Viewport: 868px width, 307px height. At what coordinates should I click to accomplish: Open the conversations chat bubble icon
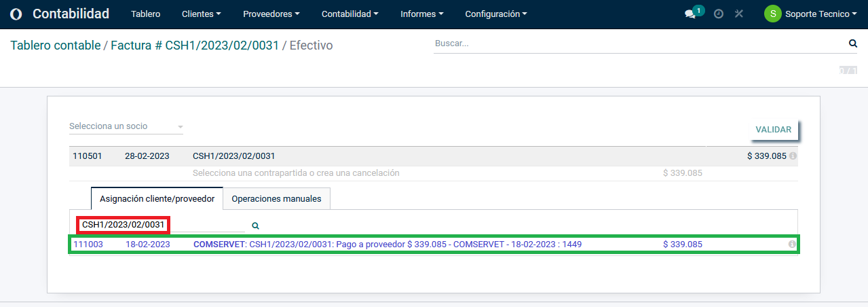coord(690,14)
